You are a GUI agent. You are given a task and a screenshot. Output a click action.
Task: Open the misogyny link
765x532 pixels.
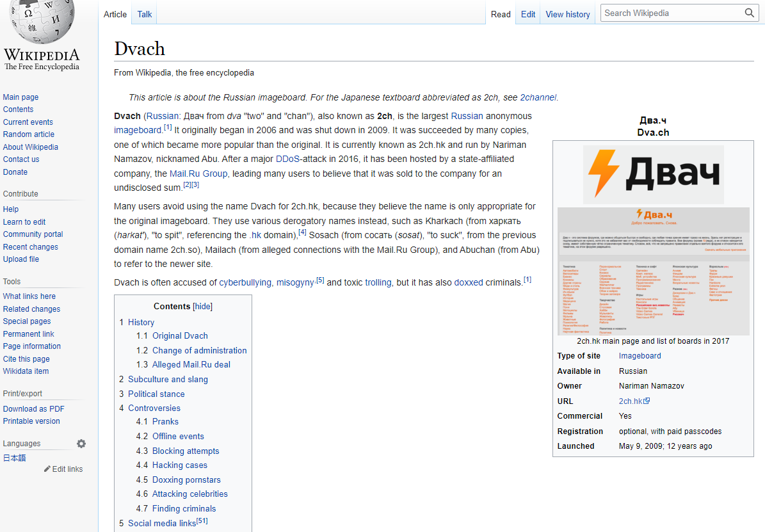click(x=295, y=282)
